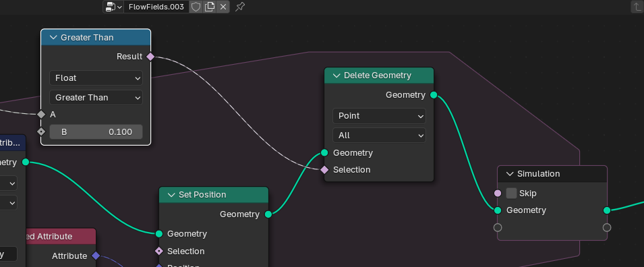The height and width of the screenshot is (267, 644).
Task: Click Set Position's Selection input socket
Action: click(x=159, y=251)
